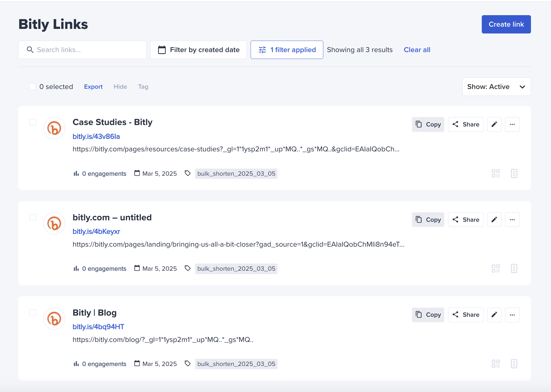Click link-in-bio page icon for bitly.com – untitled
The height and width of the screenshot is (392, 551).
514,268
